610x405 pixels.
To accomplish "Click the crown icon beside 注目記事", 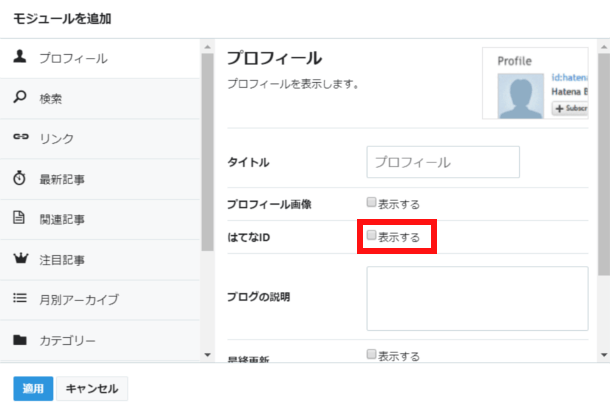I will 21,258.
